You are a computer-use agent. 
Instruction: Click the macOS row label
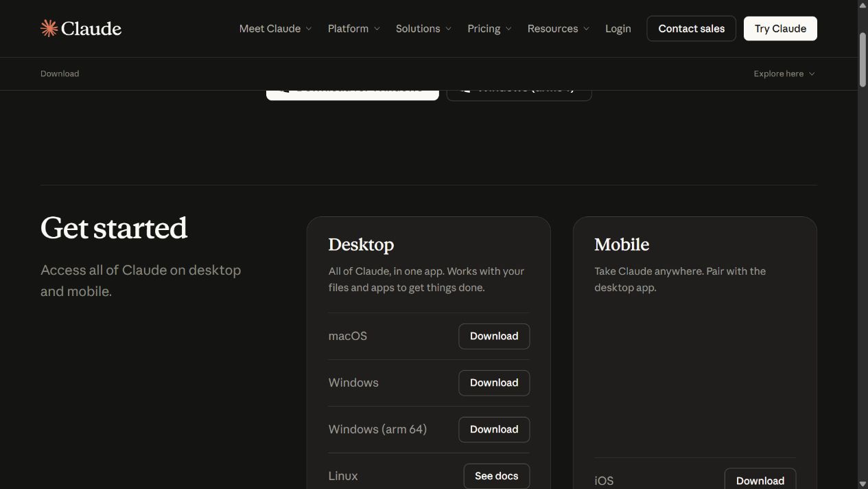pos(348,336)
